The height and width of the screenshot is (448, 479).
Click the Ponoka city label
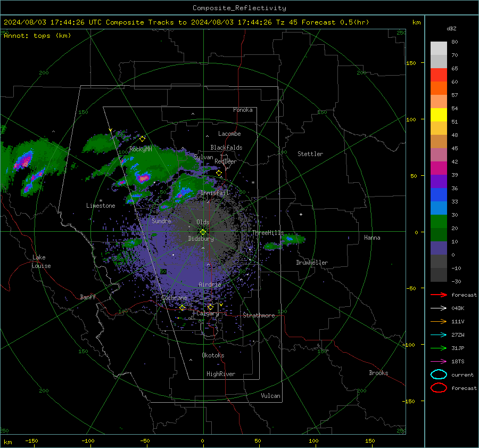(243, 110)
